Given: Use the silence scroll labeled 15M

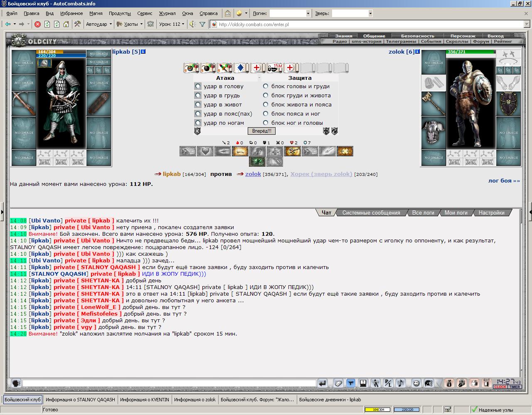Looking at the screenshot, I should click(274, 68).
